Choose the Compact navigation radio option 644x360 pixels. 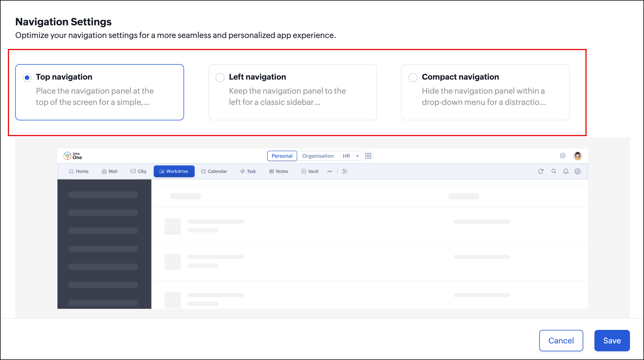tap(413, 78)
